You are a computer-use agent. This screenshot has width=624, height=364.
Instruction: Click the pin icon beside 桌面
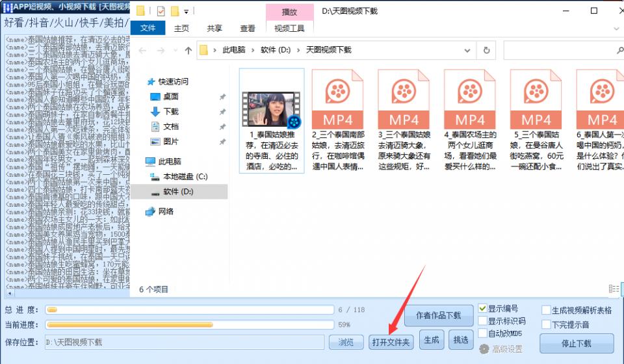pyautogui.click(x=222, y=97)
